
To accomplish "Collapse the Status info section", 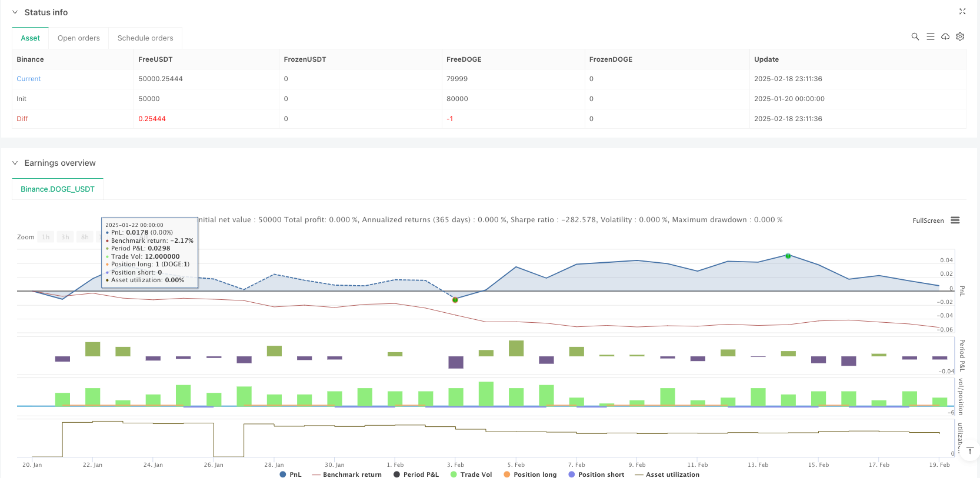I will click(x=15, y=12).
